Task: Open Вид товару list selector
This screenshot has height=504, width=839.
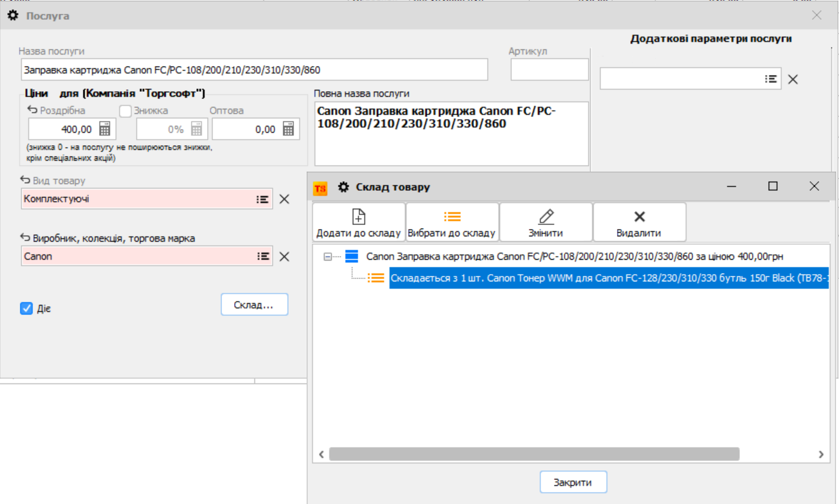Action: pos(262,199)
